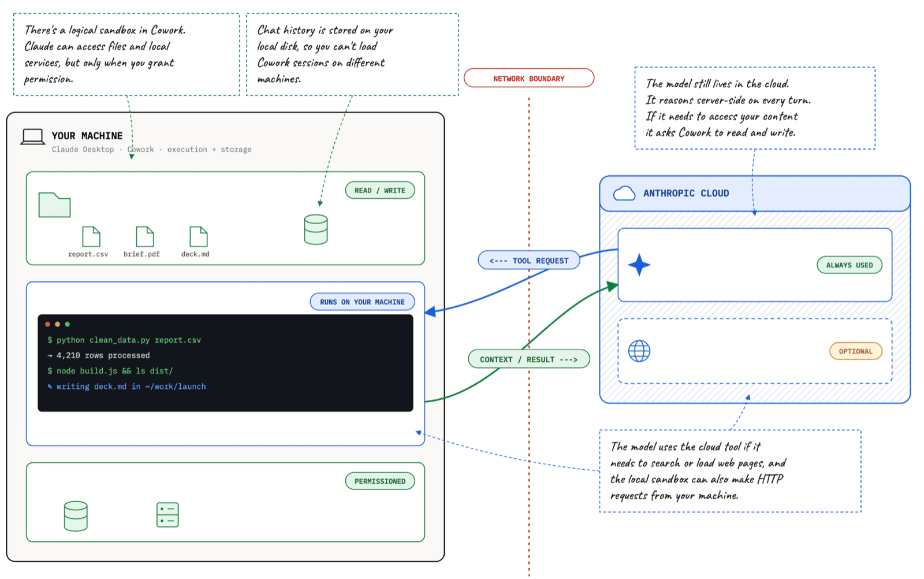Click the cloud icon beside ANTHROPIC CLOUD
Viewport: 924px width, 579px height.
[x=624, y=193]
